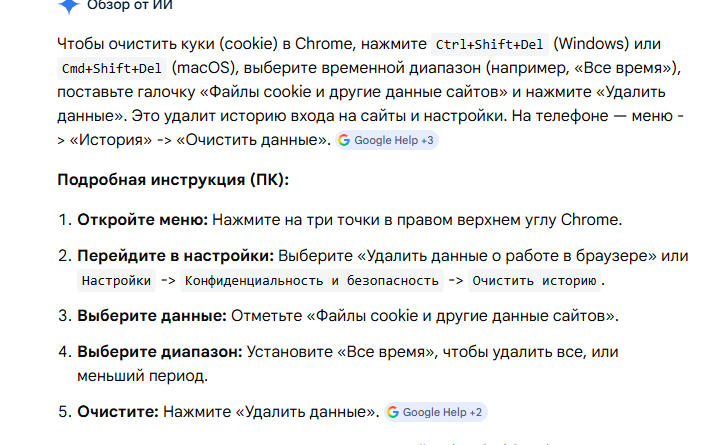Click the Google logo in Help +3 chip

344,140
